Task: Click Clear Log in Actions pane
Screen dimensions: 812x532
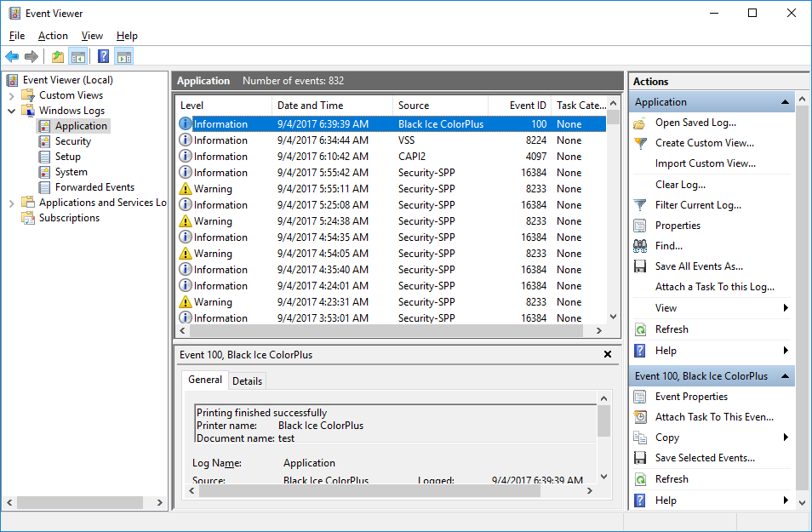Action: [x=680, y=185]
